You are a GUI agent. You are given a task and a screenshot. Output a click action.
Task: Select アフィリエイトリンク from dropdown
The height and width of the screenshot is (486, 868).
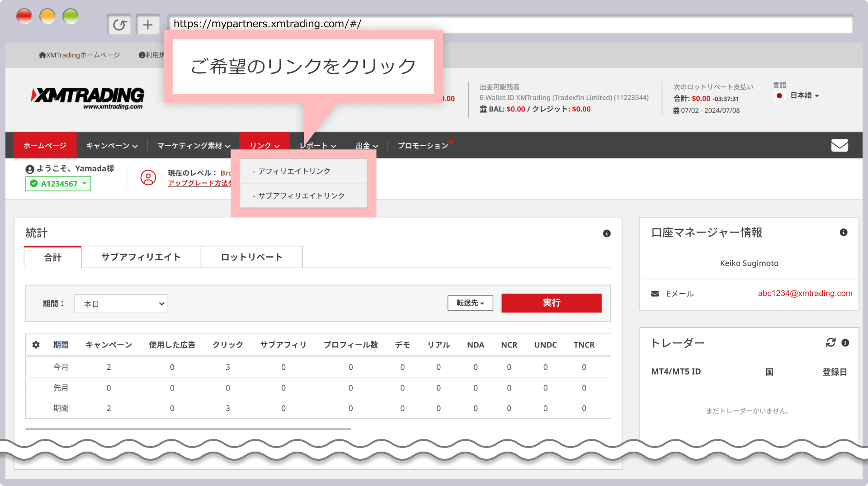303,171
